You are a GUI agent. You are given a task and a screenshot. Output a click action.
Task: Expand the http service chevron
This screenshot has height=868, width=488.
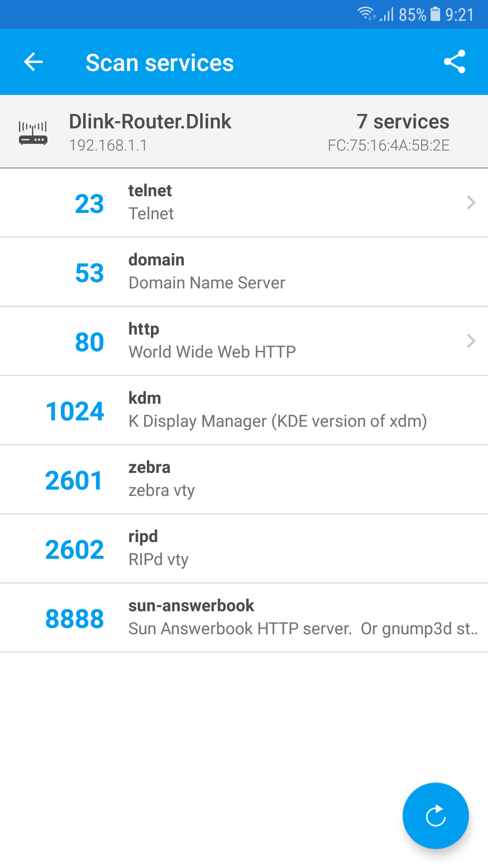click(471, 341)
